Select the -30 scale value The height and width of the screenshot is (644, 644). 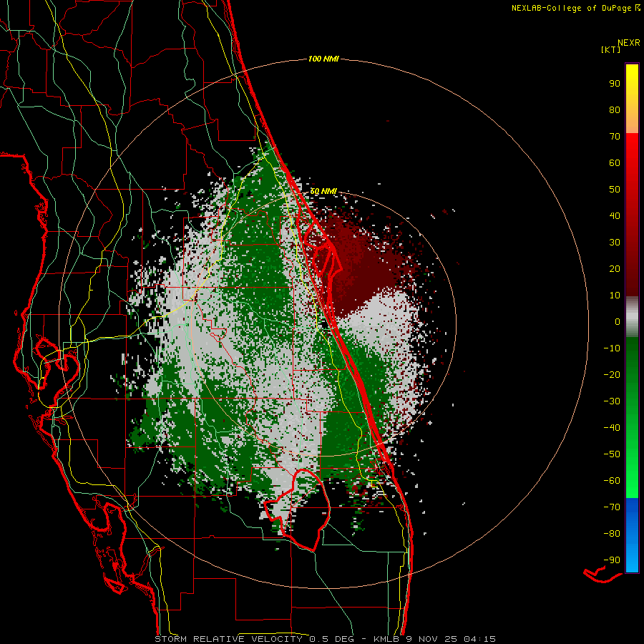coord(612,401)
